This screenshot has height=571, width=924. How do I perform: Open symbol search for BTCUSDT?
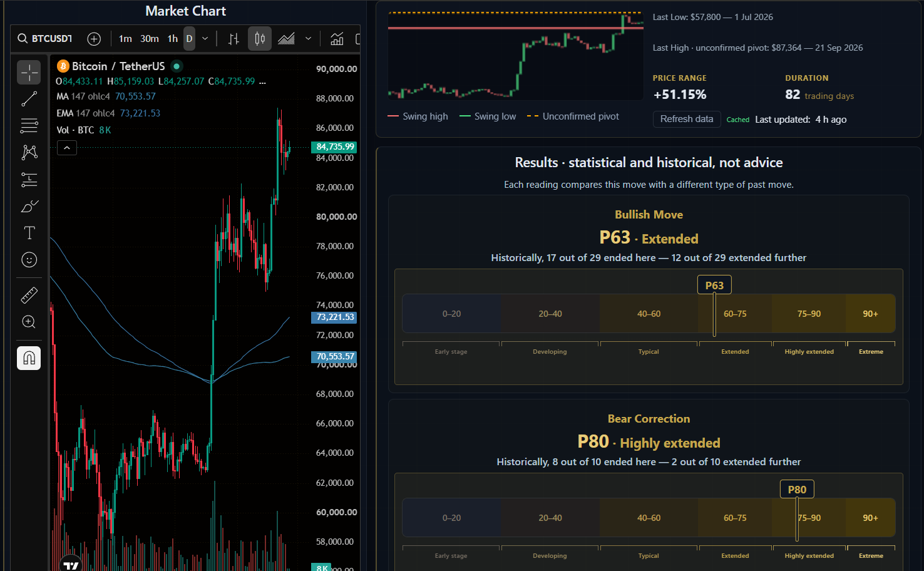tap(45, 39)
